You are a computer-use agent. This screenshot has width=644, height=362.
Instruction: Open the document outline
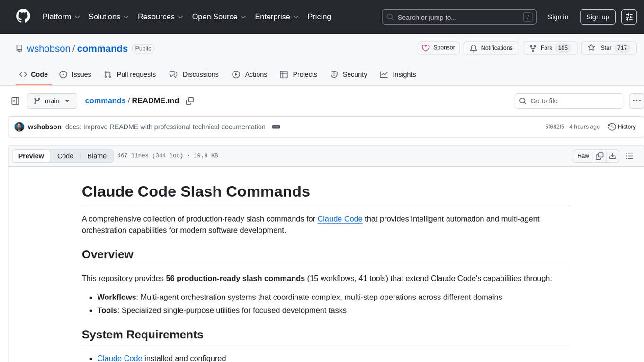pyautogui.click(x=629, y=156)
